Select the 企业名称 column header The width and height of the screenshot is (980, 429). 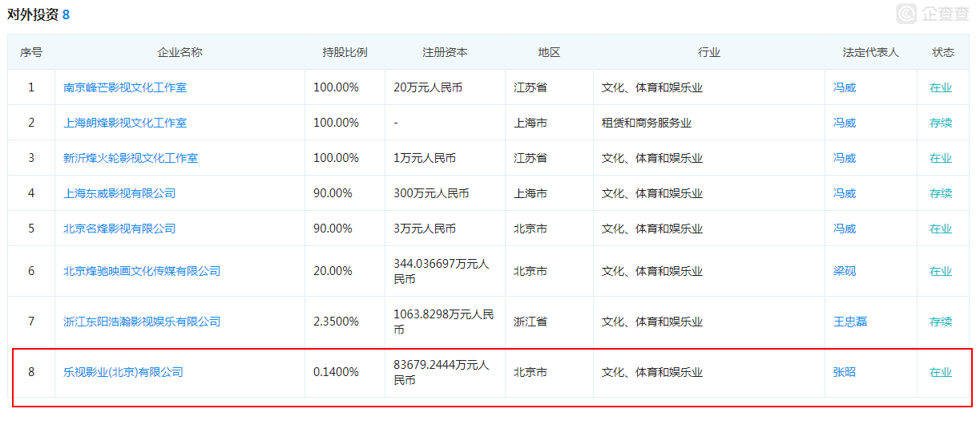[x=180, y=52]
